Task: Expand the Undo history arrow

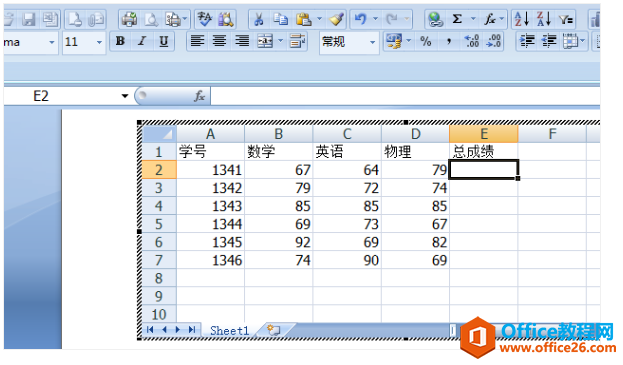Action: [375, 19]
